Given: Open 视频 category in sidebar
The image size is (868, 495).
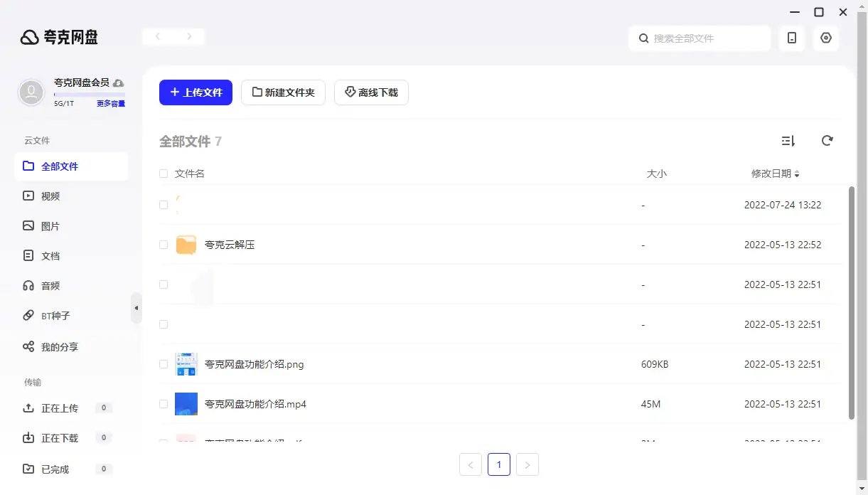Looking at the screenshot, I should pos(71,196).
